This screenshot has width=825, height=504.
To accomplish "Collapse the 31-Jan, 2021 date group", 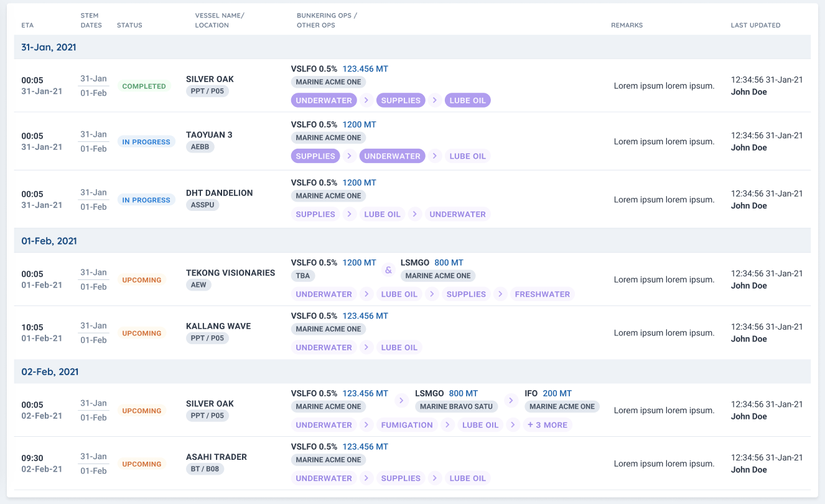I will (49, 47).
